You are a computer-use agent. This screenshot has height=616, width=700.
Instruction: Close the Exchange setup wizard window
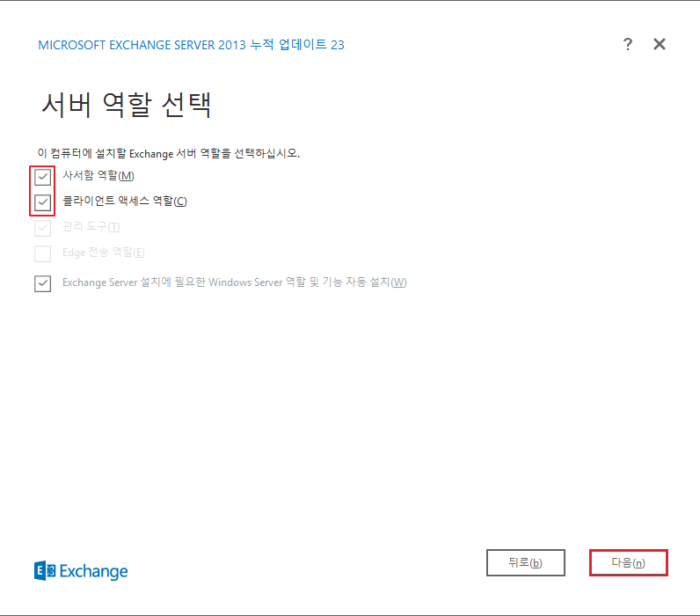660,44
